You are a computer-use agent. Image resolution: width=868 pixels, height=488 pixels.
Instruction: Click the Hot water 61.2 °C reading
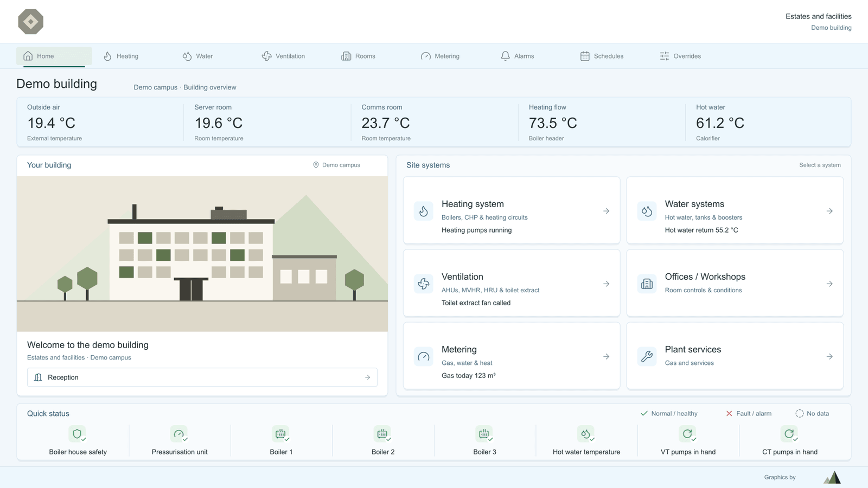720,123
